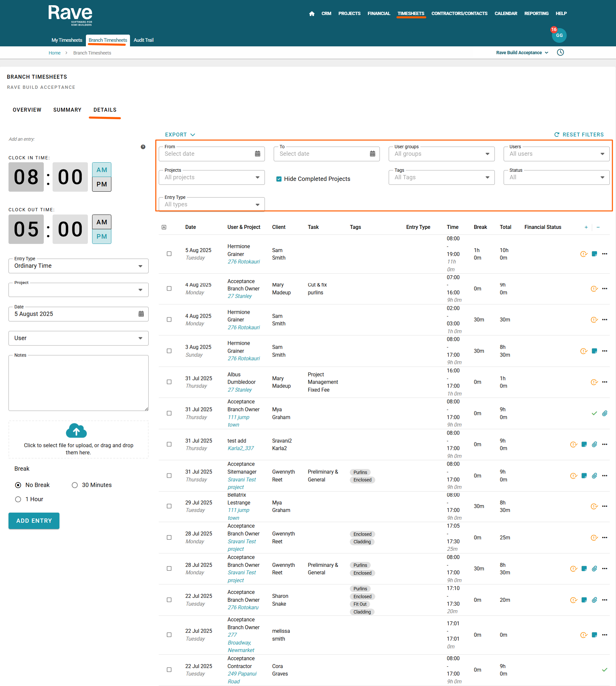Open Projects filter dropdown

point(212,178)
